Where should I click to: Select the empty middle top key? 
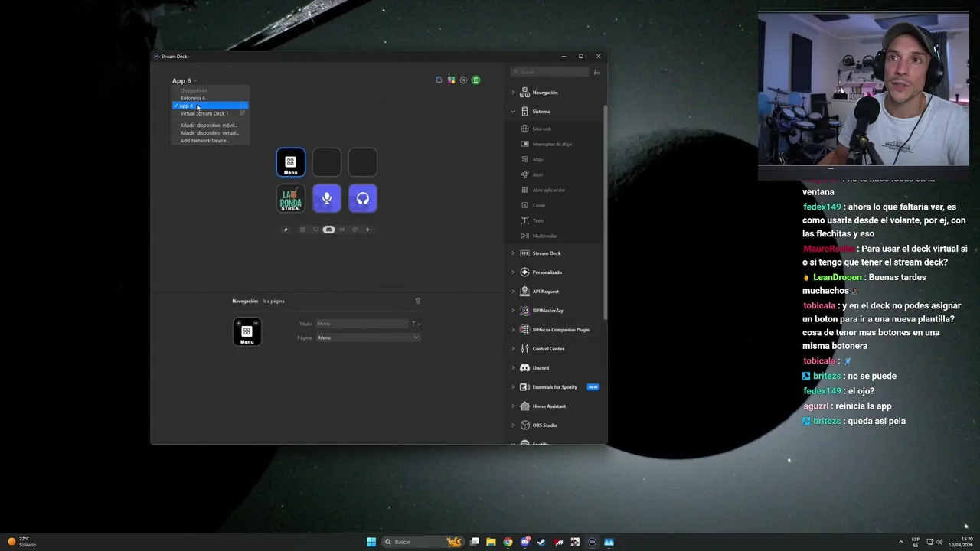point(327,162)
